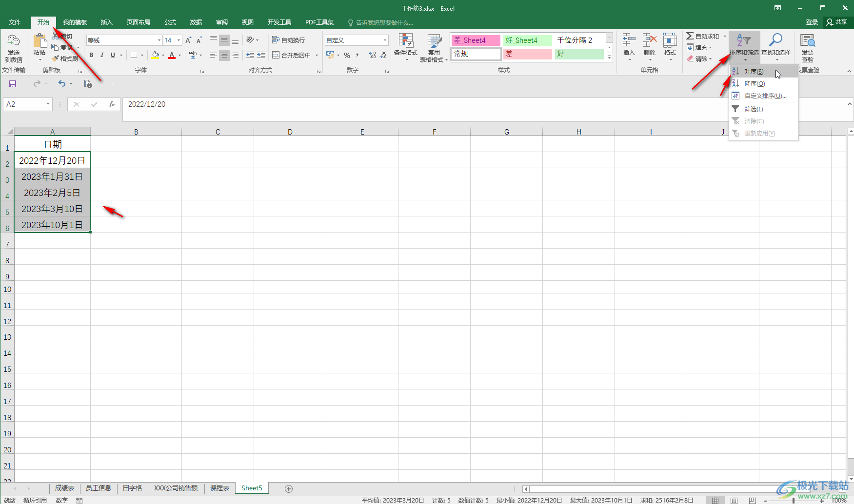The image size is (854, 504).
Task: Switch to the 成绩表 sheet
Action: [64, 488]
